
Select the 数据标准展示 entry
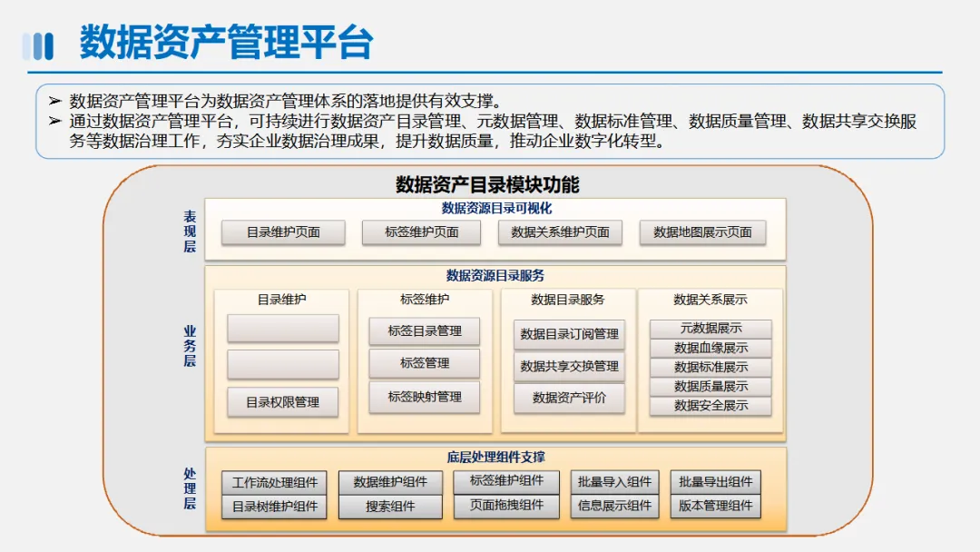click(710, 367)
